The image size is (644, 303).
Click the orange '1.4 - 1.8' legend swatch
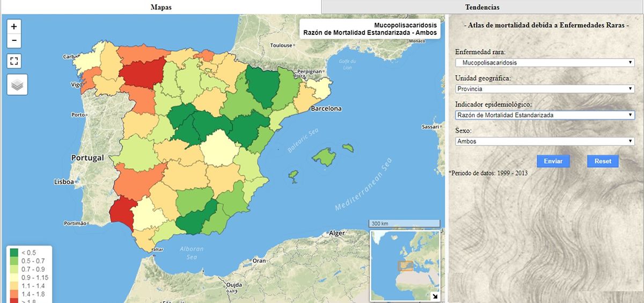(14, 295)
